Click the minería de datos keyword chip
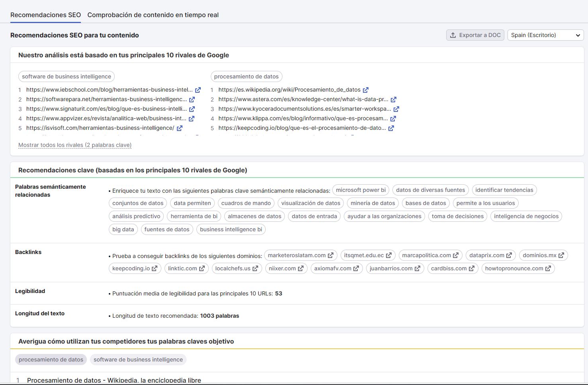The height and width of the screenshot is (385, 588). (x=373, y=203)
